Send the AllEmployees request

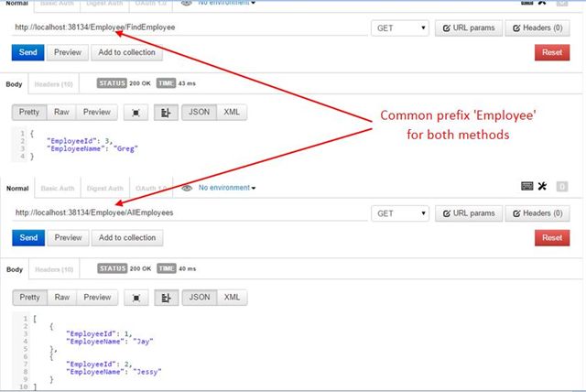coord(28,237)
